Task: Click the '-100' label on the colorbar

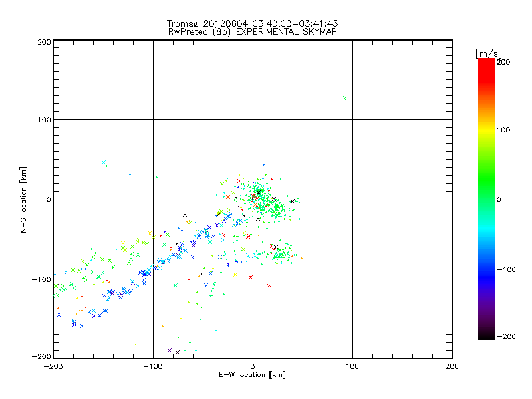Action: pos(506,270)
